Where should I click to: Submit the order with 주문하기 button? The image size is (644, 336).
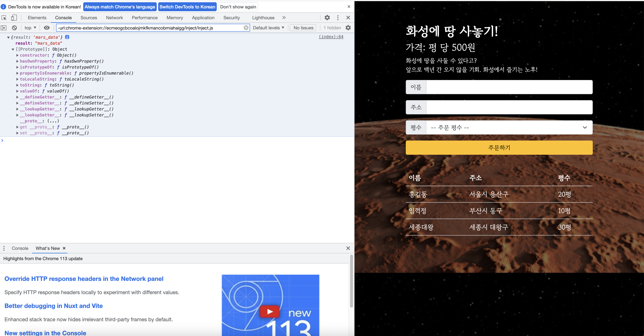[x=499, y=148]
